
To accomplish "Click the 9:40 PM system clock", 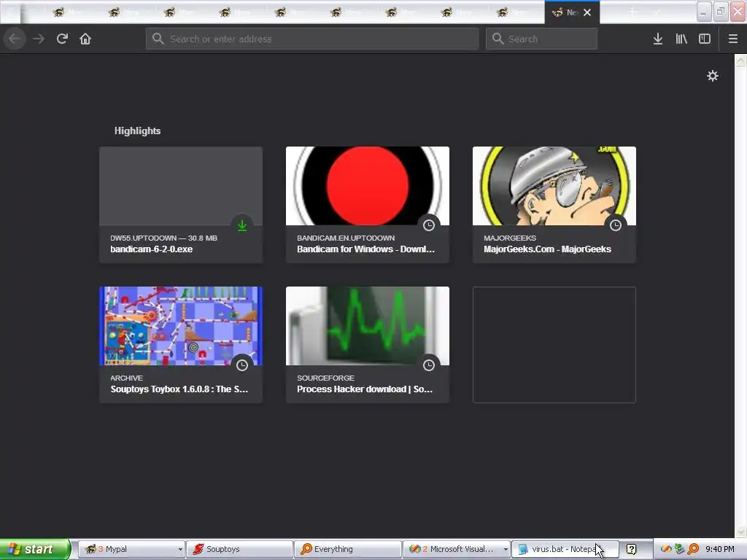I will pyautogui.click(x=720, y=549).
